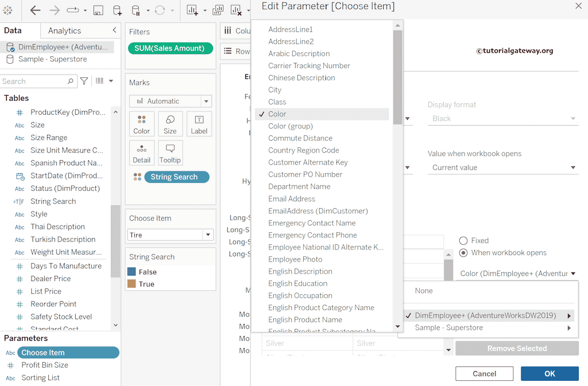Viewport: 588px width, 386px height.
Task: Open the Label mark card
Action: coord(199,124)
